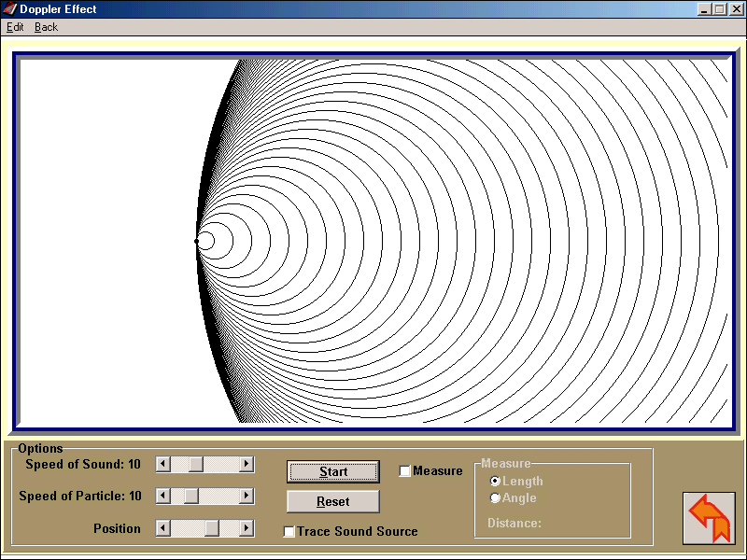Click the 'Speed of Particle: 10' label
Image resolution: width=747 pixels, height=560 pixels.
(80, 497)
